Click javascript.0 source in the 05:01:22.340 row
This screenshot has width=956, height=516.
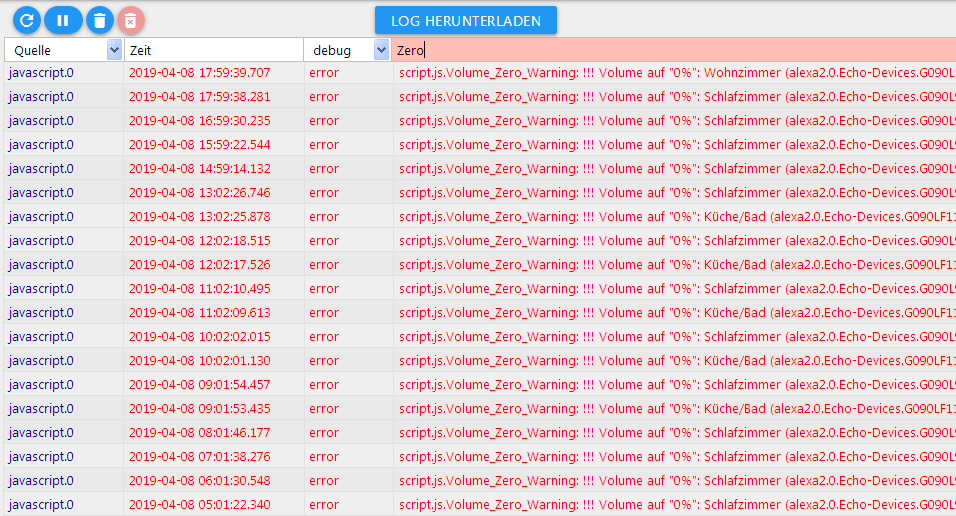41,504
